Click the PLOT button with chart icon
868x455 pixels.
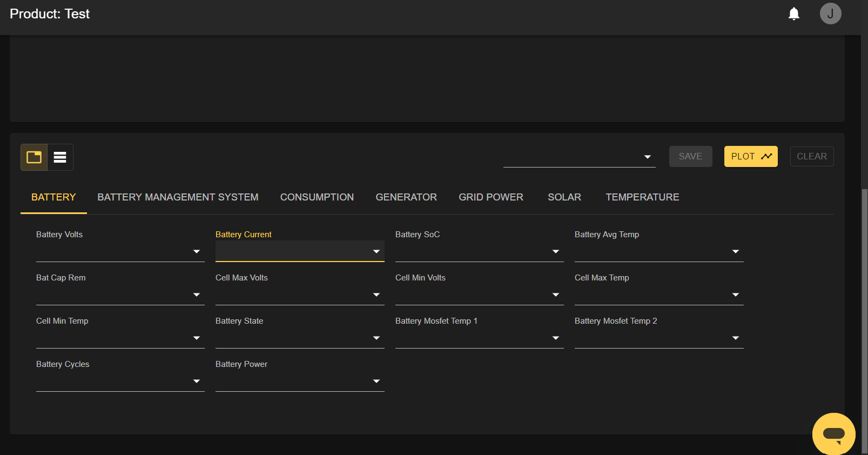click(x=750, y=157)
